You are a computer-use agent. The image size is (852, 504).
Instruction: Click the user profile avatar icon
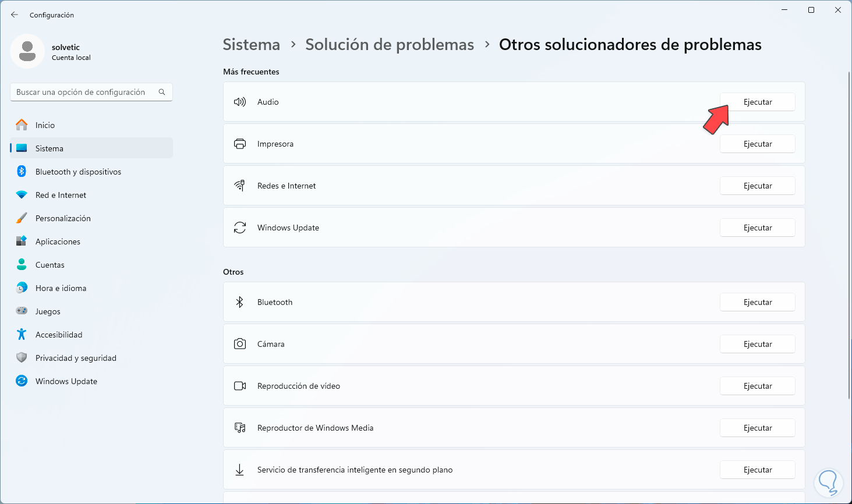[x=27, y=51]
